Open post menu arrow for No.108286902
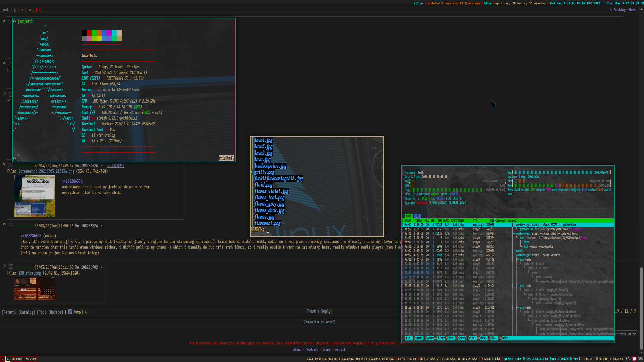The height and width of the screenshot is (362, 644). pyautogui.click(x=102, y=267)
